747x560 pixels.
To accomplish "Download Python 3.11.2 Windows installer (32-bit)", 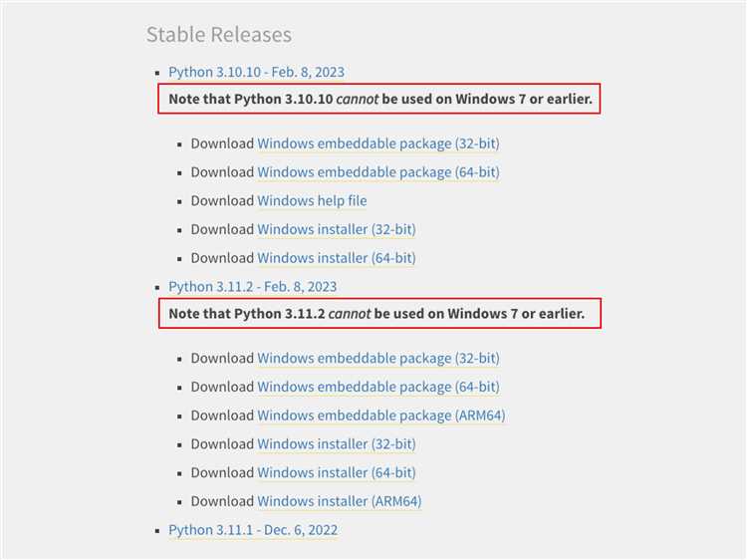I will coord(337,443).
